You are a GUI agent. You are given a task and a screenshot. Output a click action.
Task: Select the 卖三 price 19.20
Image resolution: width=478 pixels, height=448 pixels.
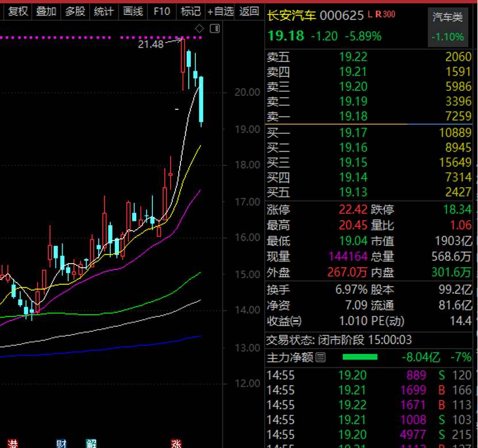(x=353, y=87)
